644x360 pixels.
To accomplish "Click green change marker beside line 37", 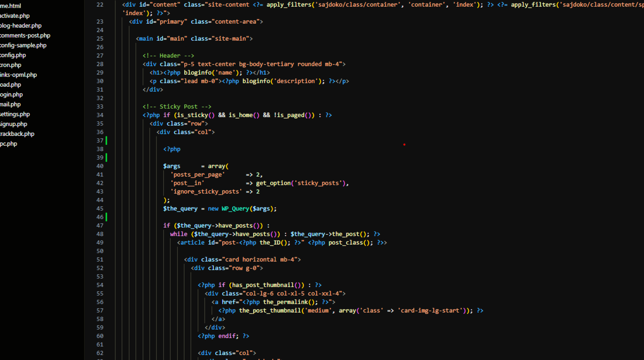I will click(x=106, y=140).
